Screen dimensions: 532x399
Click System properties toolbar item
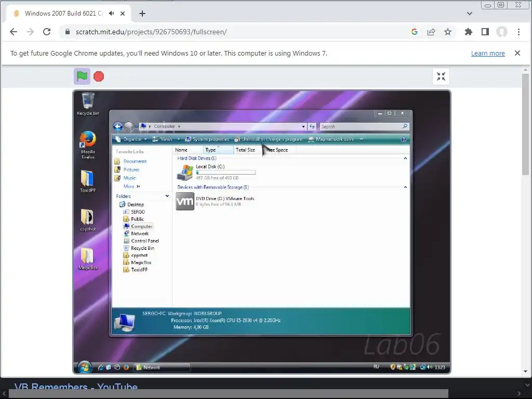point(207,139)
